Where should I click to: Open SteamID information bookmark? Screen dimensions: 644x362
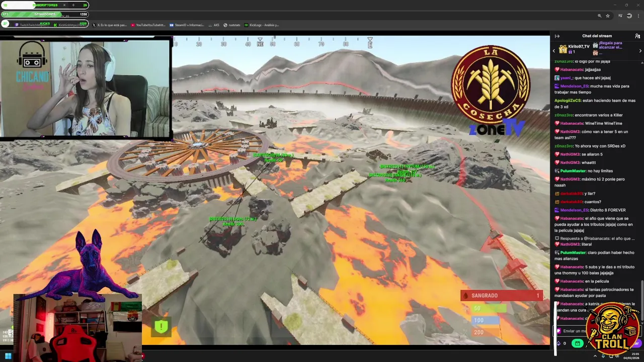coord(187,25)
